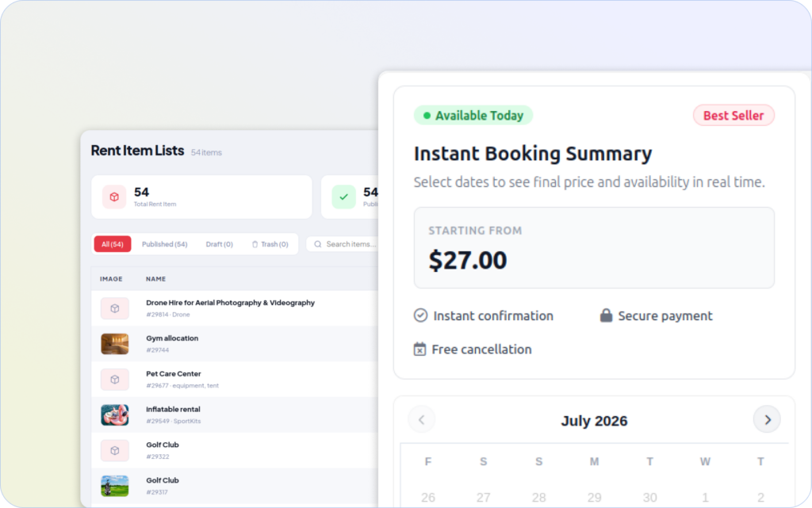Open the Inflatable rental thumbnail image

(x=114, y=415)
